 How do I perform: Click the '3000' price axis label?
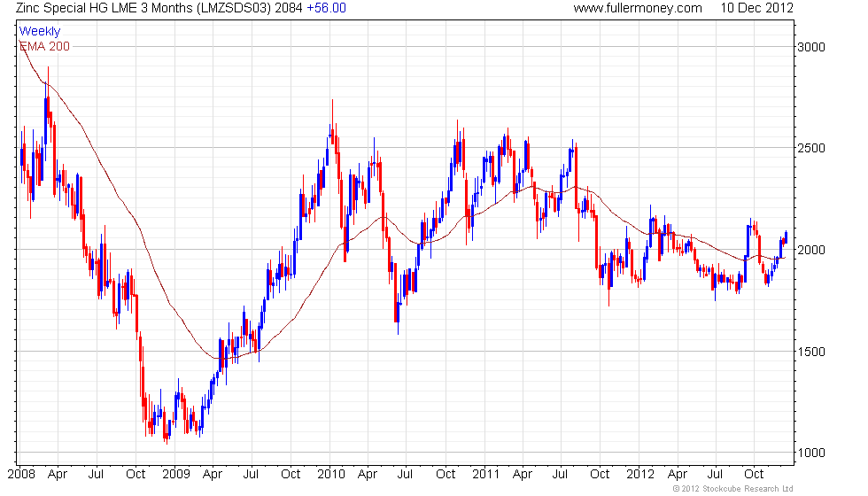pyautogui.click(x=811, y=47)
